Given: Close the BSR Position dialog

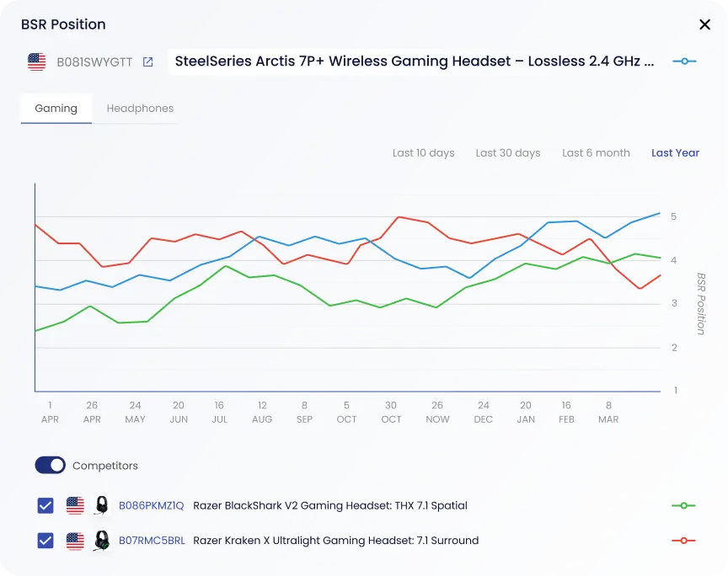Looking at the screenshot, I should [704, 24].
